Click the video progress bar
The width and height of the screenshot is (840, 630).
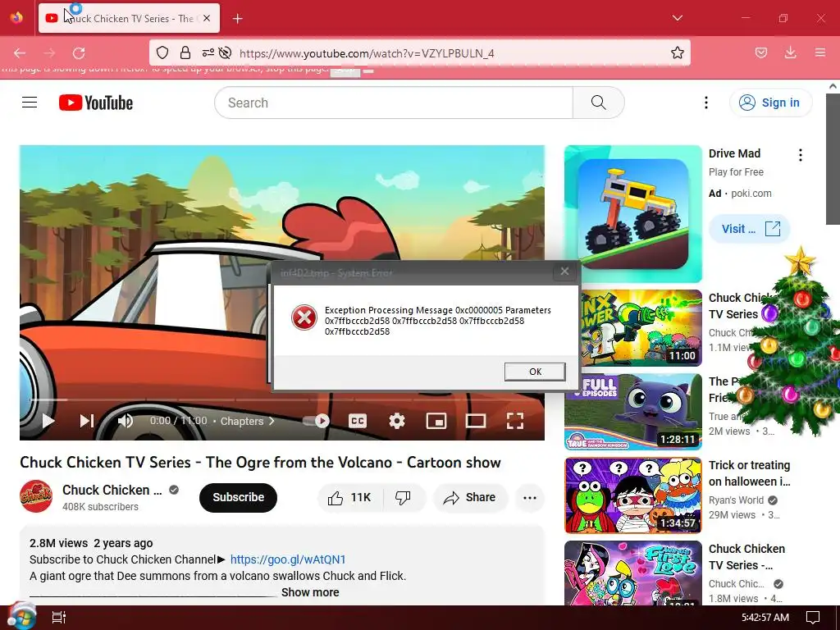282,399
